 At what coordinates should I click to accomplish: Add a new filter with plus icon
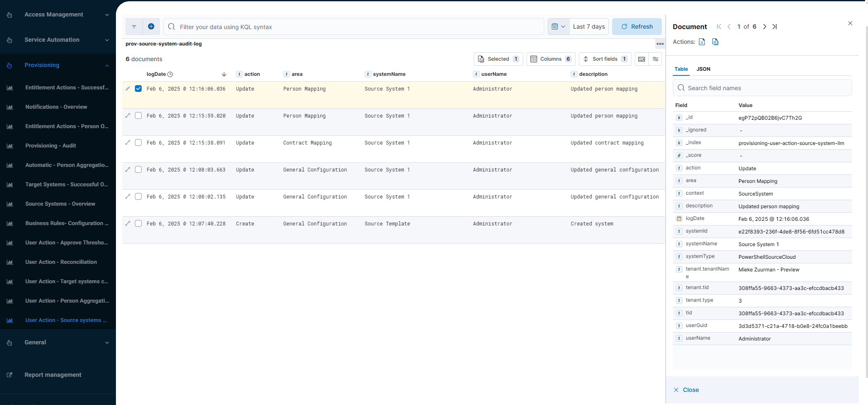click(151, 27)
